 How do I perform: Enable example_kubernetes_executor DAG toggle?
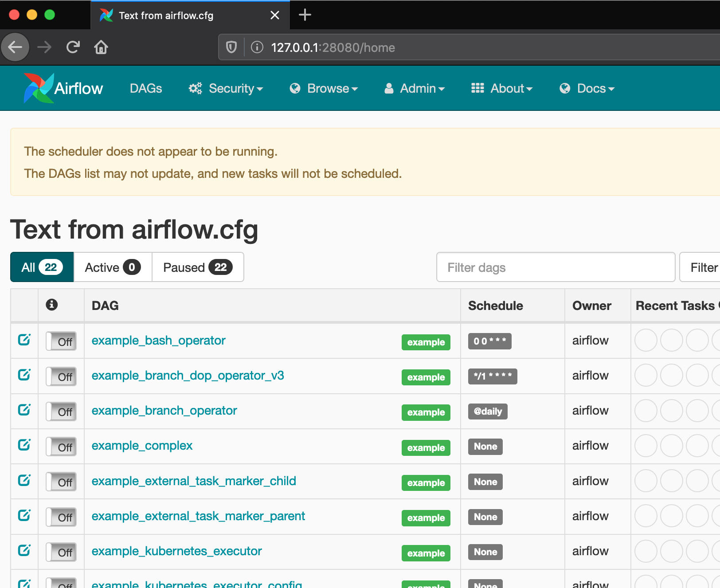[61, 552]
